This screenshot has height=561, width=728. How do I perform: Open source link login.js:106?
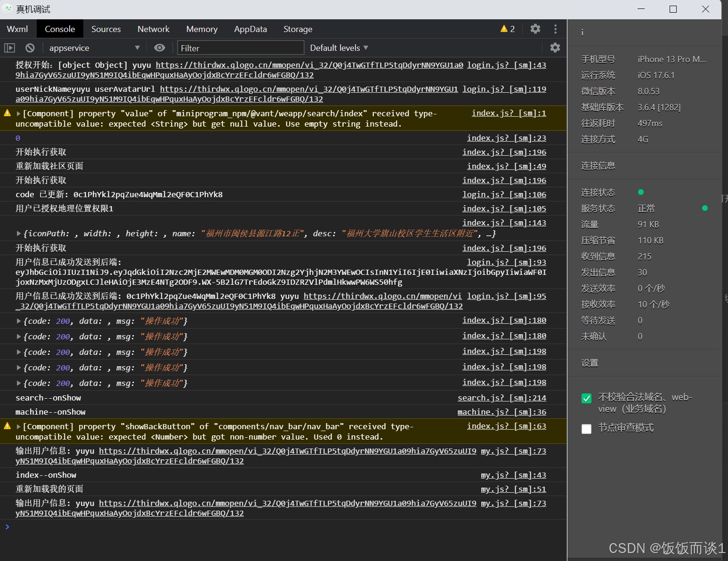pyautogui.click(x=504, y=194)
